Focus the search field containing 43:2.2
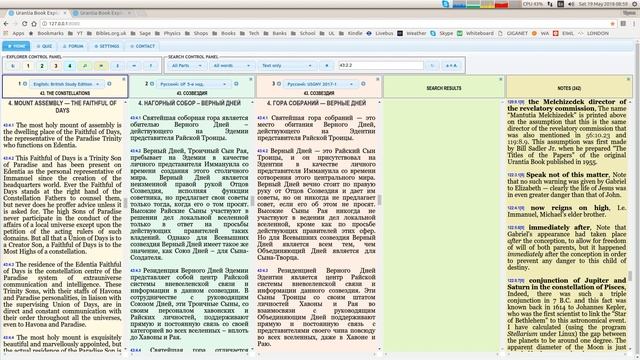 381,66
